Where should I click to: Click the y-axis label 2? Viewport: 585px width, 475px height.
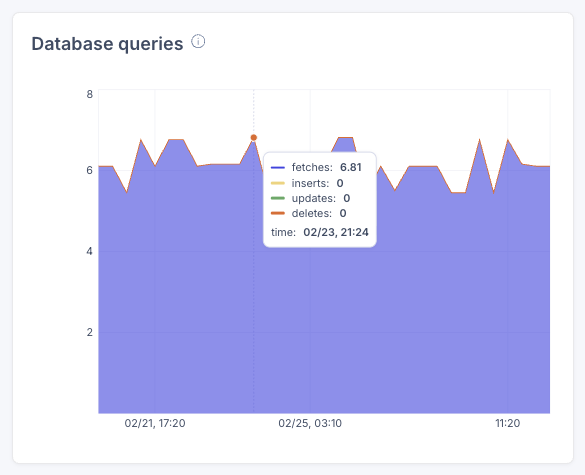(x=90, y=332)
